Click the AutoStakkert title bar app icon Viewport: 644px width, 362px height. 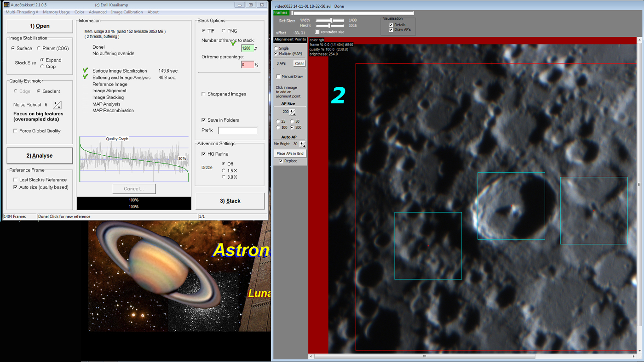click(7, 5)
